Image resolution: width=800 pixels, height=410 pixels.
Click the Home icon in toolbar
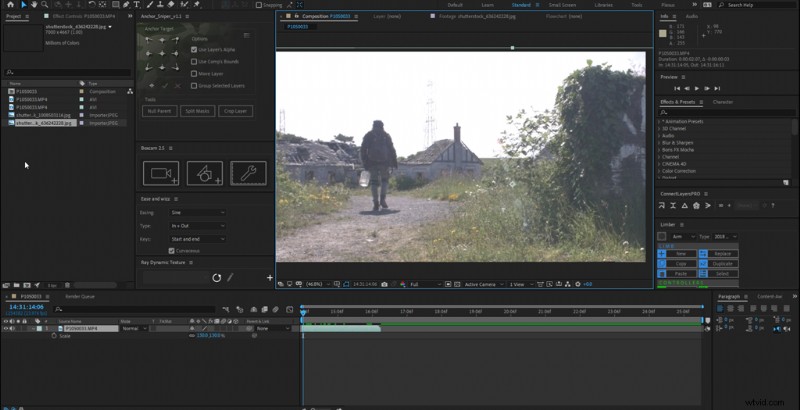pyautogui.click(x=10, y=5)
